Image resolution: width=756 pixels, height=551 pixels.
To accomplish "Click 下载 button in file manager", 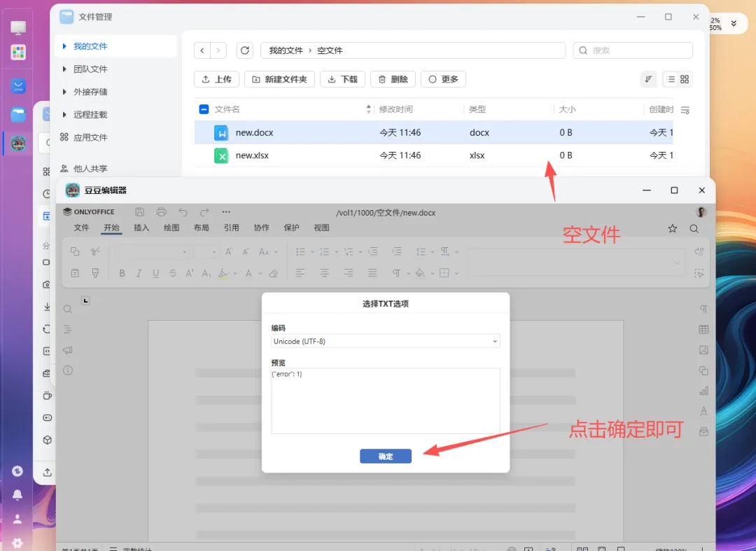I will click(343, 79).
